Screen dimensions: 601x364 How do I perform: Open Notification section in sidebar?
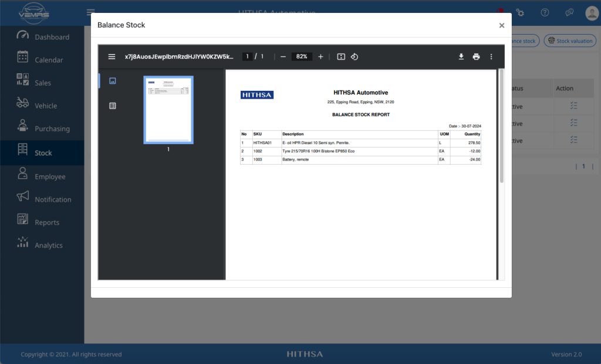click(x=53, y=200)
